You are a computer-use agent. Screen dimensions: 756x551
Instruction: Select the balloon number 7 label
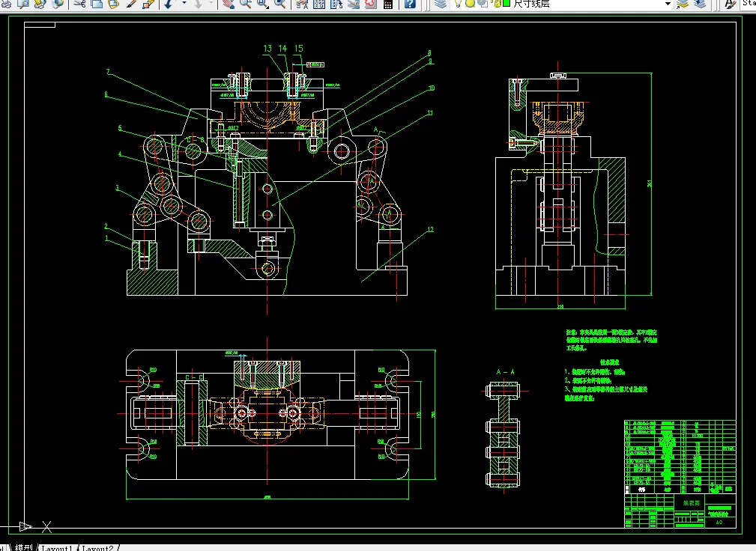point(108,71)
